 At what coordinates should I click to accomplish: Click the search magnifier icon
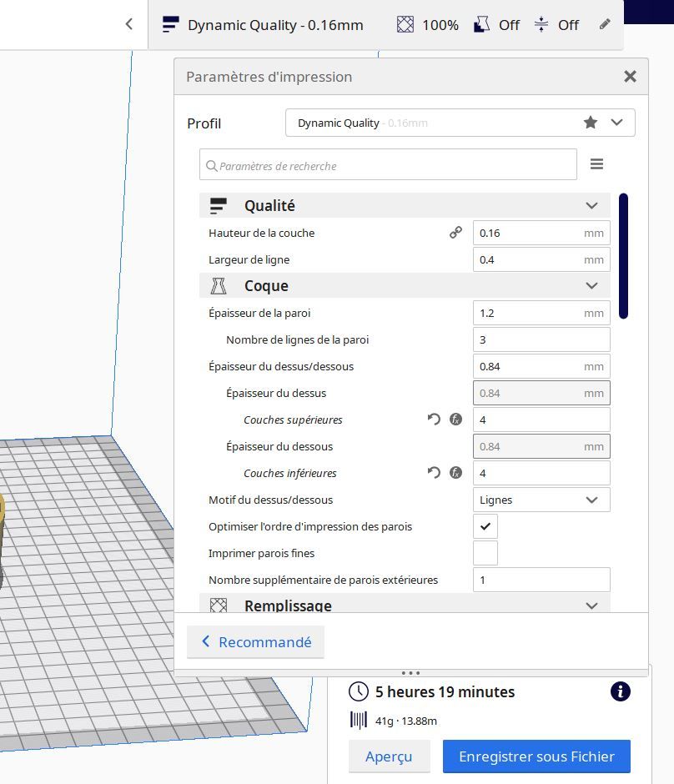click(x=212, y=165)
